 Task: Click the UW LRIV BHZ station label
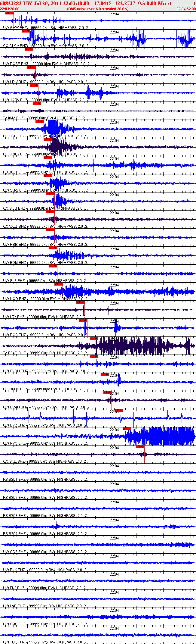click(14, 82)
